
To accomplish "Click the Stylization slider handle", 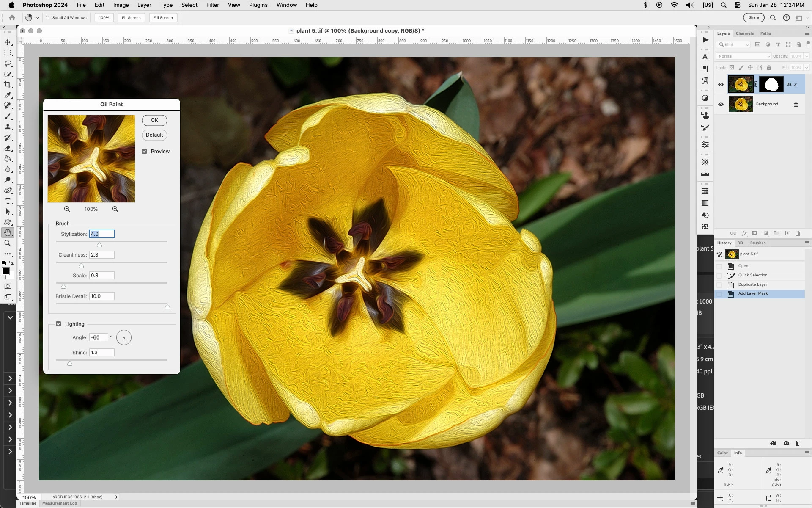I will (99, 245).
